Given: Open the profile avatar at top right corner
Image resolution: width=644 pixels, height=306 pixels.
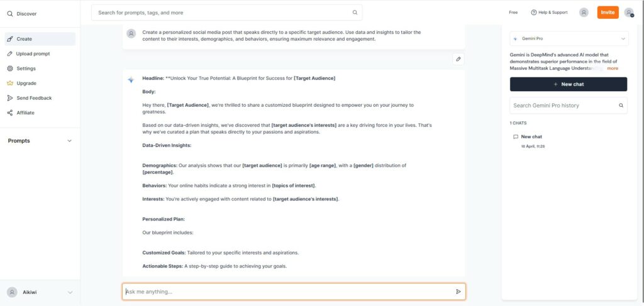Looking at the screenshot, I should click(629, 13).
